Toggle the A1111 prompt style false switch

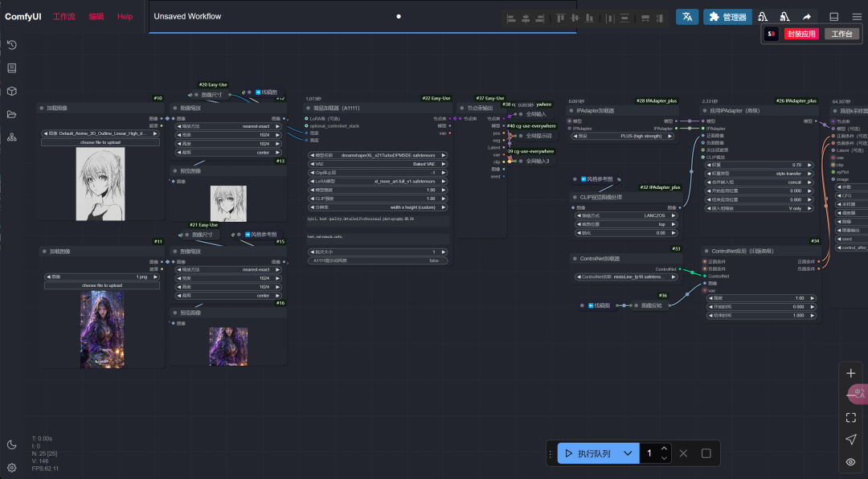(378, 260)
